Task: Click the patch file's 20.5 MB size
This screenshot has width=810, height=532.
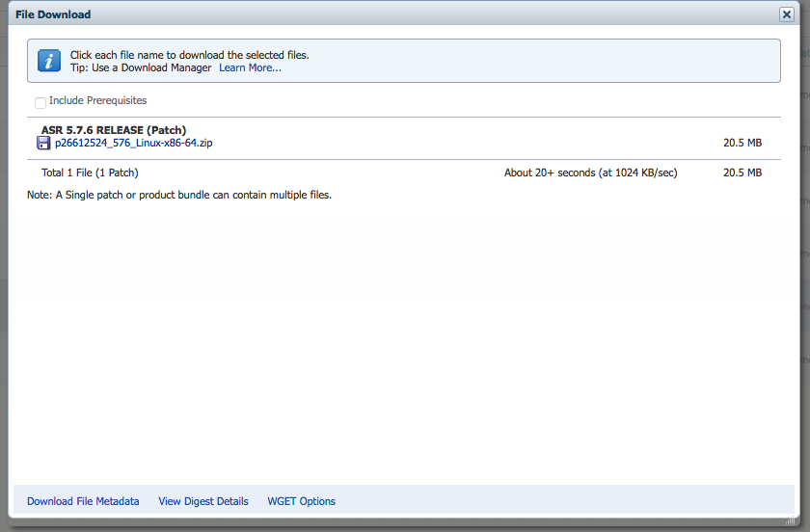Action: point(742,144)
